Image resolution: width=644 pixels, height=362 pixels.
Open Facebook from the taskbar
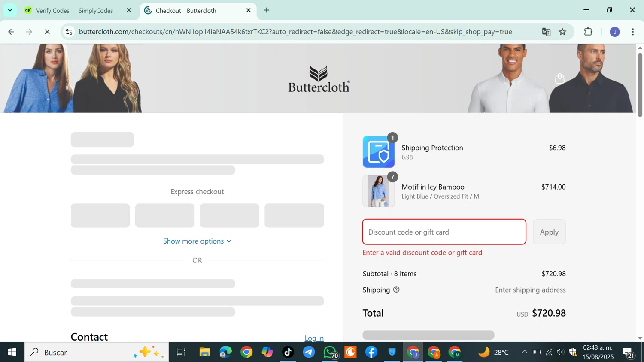click(371, 352)
